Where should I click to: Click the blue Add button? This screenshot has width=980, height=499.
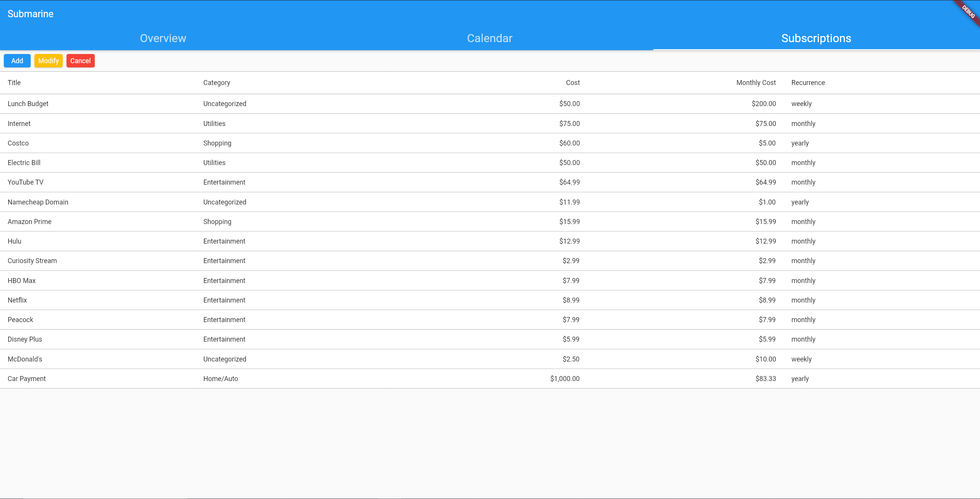click(17, 61)
